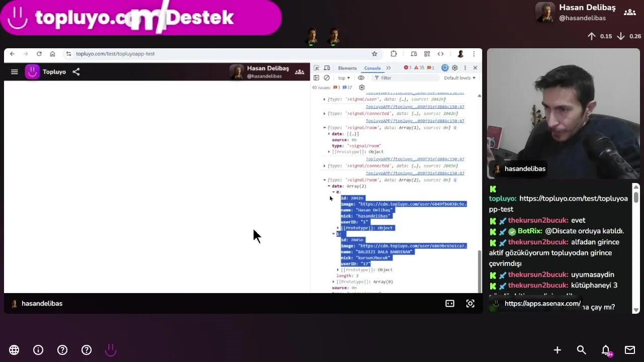Expand first signal/connected object with source 2042n
The height and width of the screenshot is (362, 644).
[325, 114]
